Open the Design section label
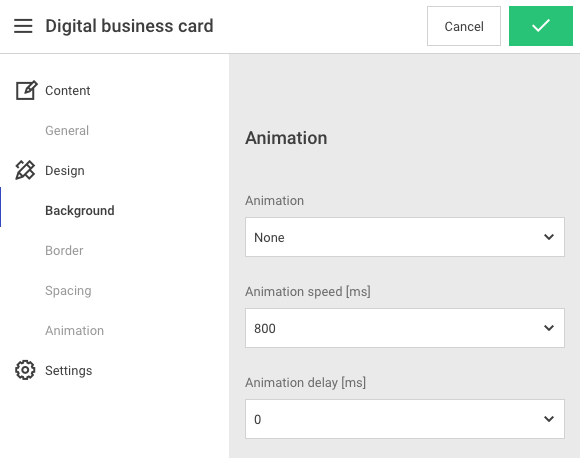Screen dimensions: 580x458 (65, 171)
